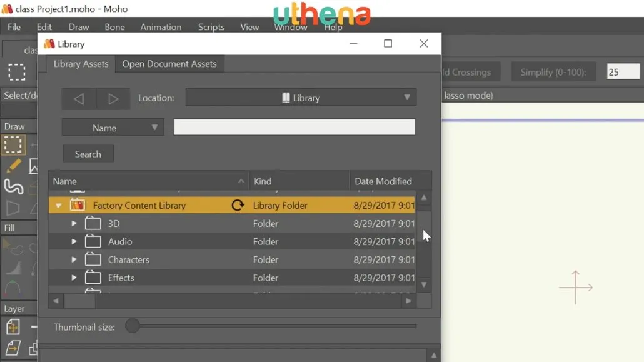Screen dimensions: 644x362
Task: Switch to the Open Document Assets tab
Action: [169, 64]
